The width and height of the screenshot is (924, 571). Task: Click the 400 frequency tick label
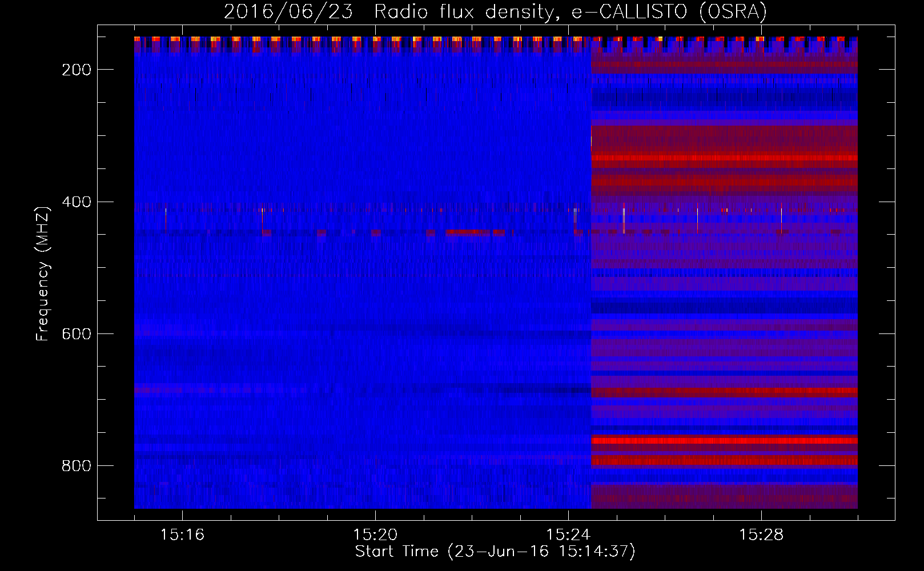[x=77, y=202]
